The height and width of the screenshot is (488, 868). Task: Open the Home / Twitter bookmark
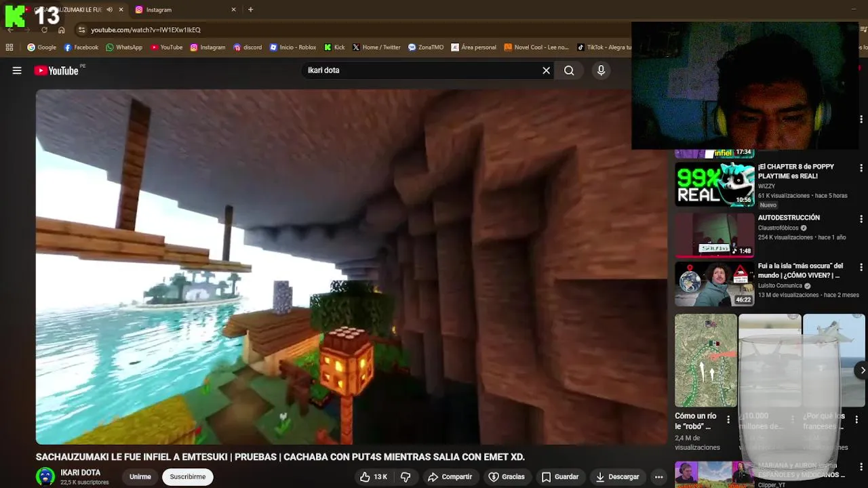coord(376,47)
